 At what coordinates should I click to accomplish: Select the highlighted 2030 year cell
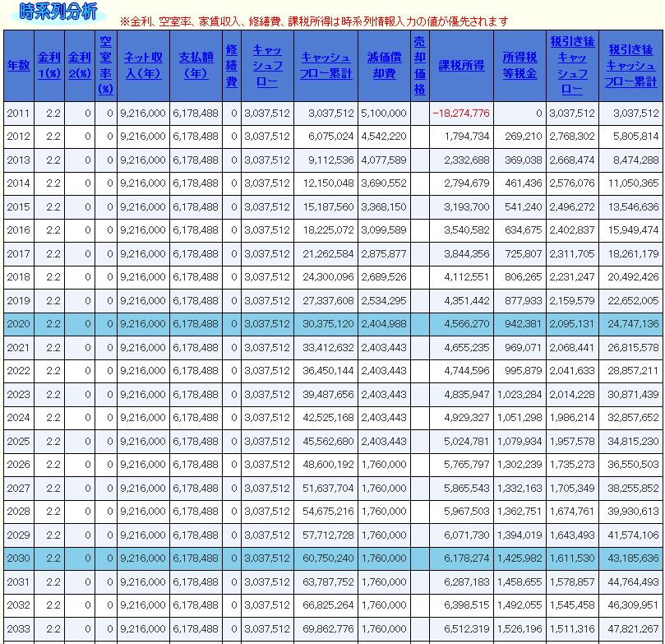[x=18, y=558]
